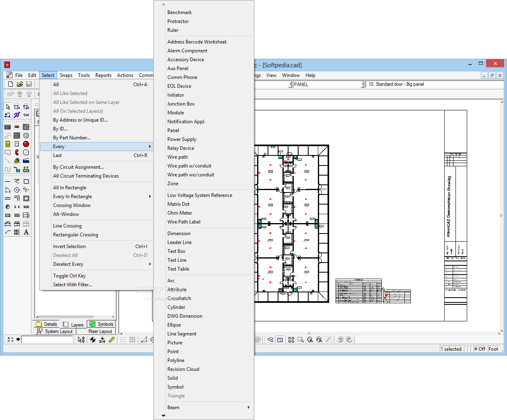507x420 pixels.
Task: Click the zoom in magnifier icon
Action: coord(310,339)
